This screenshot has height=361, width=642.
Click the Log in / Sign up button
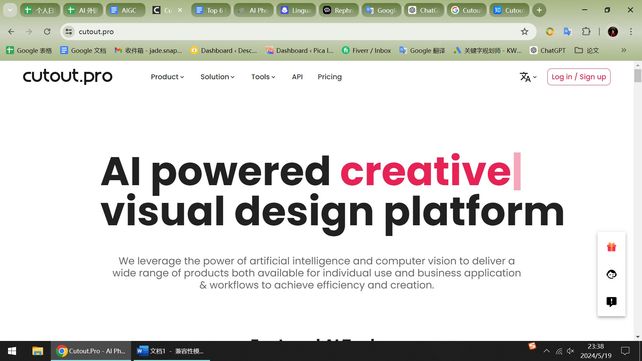click(x=579, y=77)
